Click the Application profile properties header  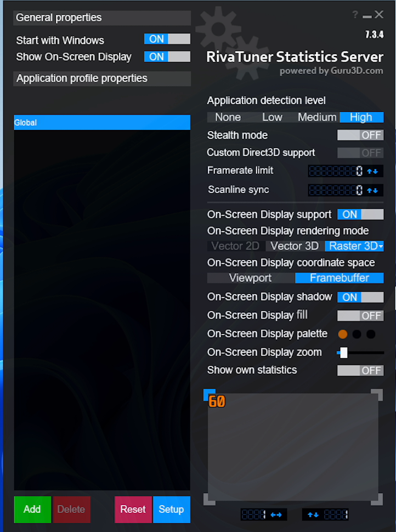(x=102, y=78)
